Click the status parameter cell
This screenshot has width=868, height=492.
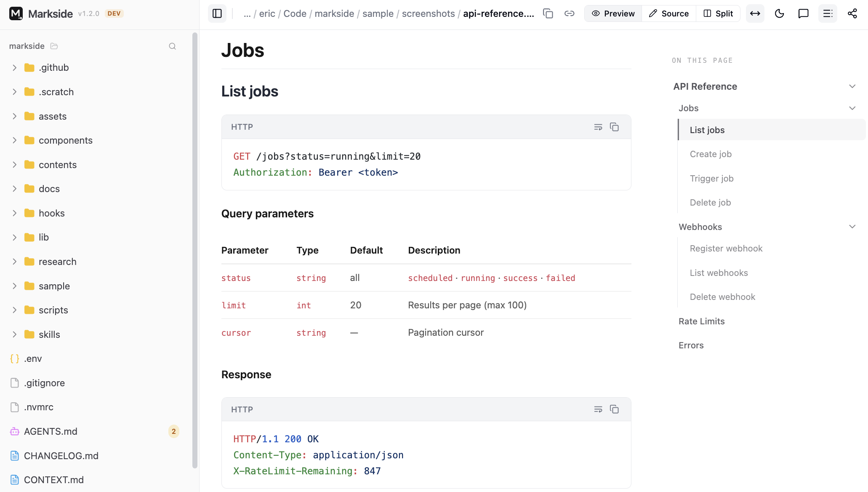pyautogui.click(x=236, y=278)
